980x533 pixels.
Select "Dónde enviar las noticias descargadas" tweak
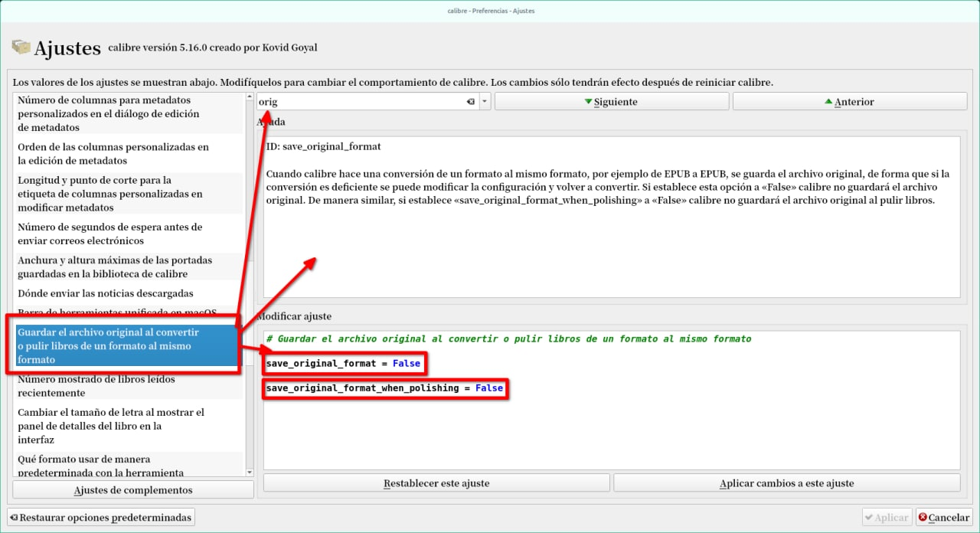coord(129,293)
